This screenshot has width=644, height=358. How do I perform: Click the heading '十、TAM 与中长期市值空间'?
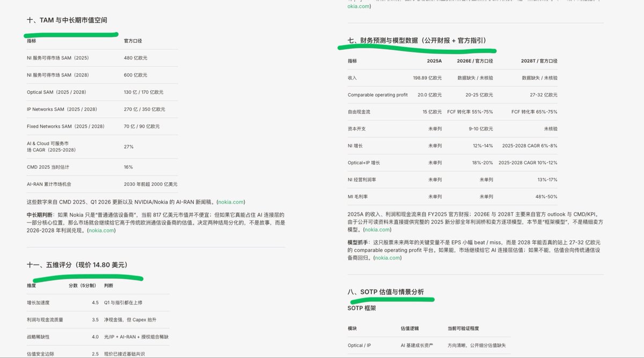[67, 20]
